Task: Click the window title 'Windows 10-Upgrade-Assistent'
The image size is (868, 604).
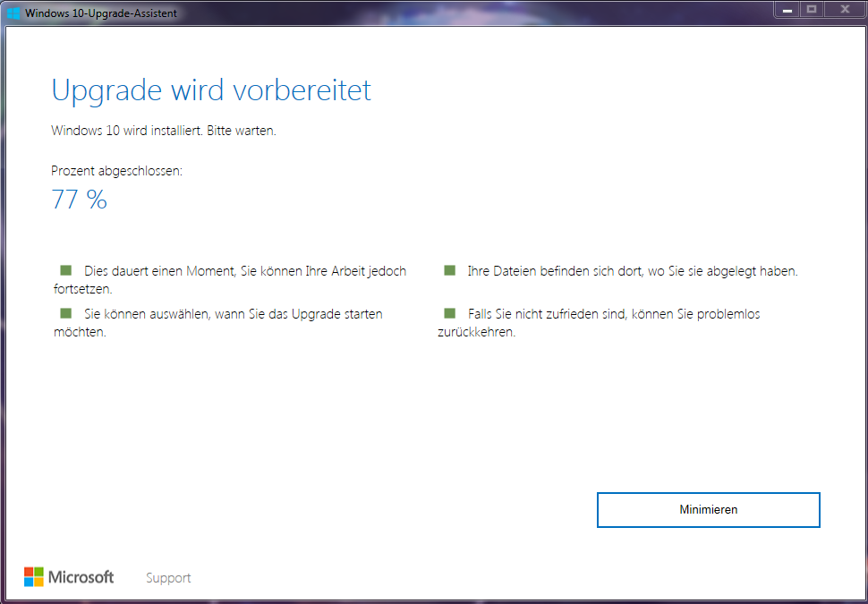Action: point(101,13)
